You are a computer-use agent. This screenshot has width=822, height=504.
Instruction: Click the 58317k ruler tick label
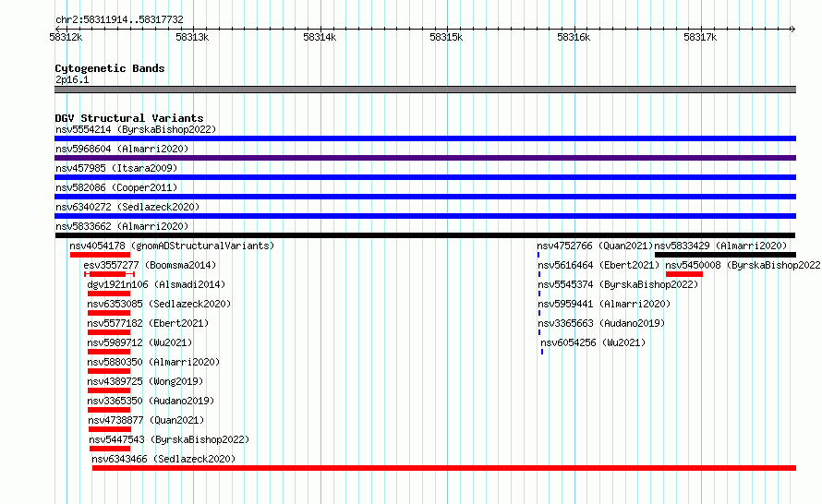point(700,37)
